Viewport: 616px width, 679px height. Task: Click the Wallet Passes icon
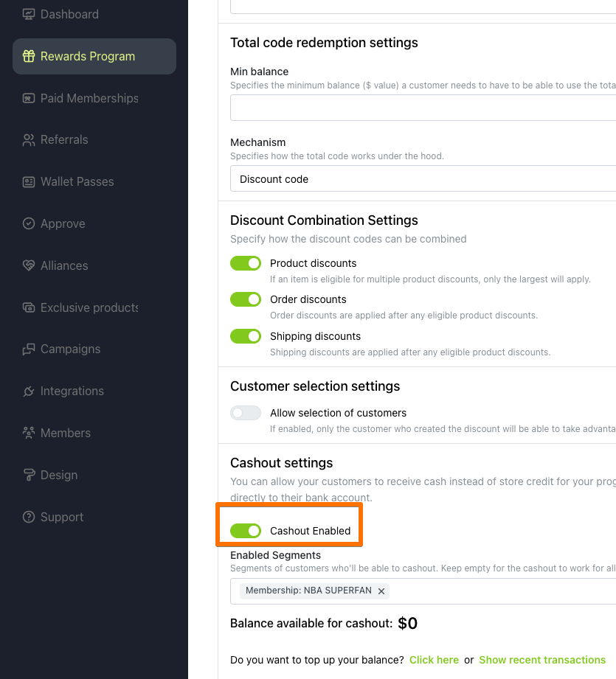pyautogui.click(x=29, y=182)
